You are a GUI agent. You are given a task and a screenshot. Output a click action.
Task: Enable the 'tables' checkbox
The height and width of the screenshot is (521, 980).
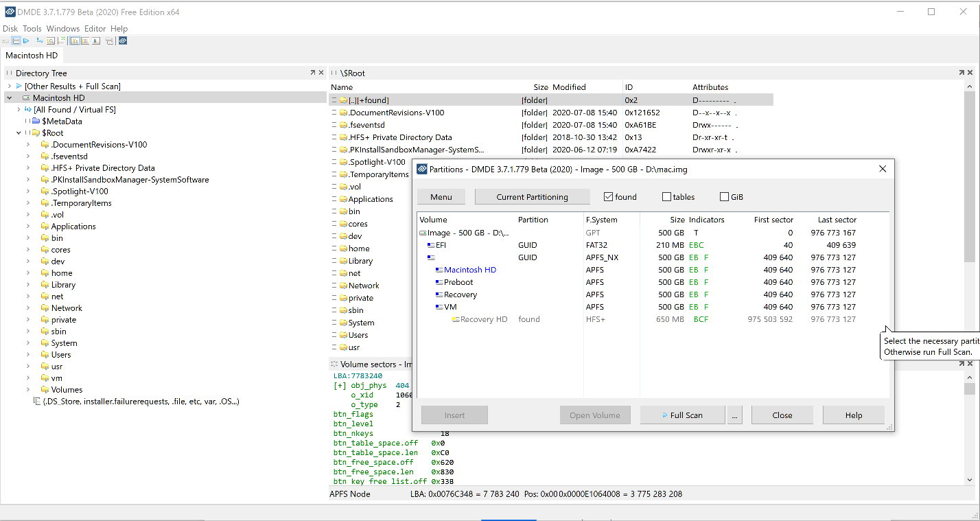point(666,197)
